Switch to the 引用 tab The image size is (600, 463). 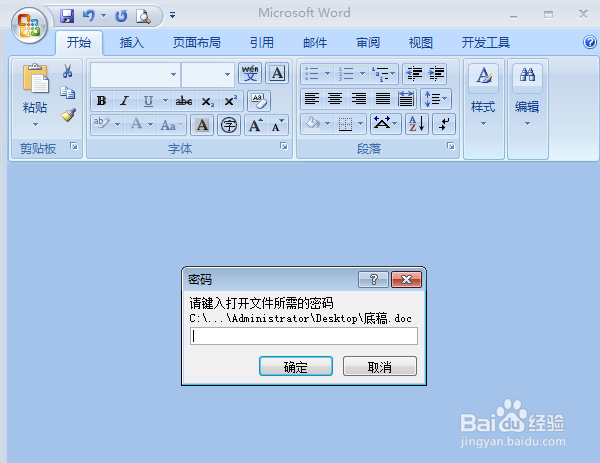click(x=262, y=42)
